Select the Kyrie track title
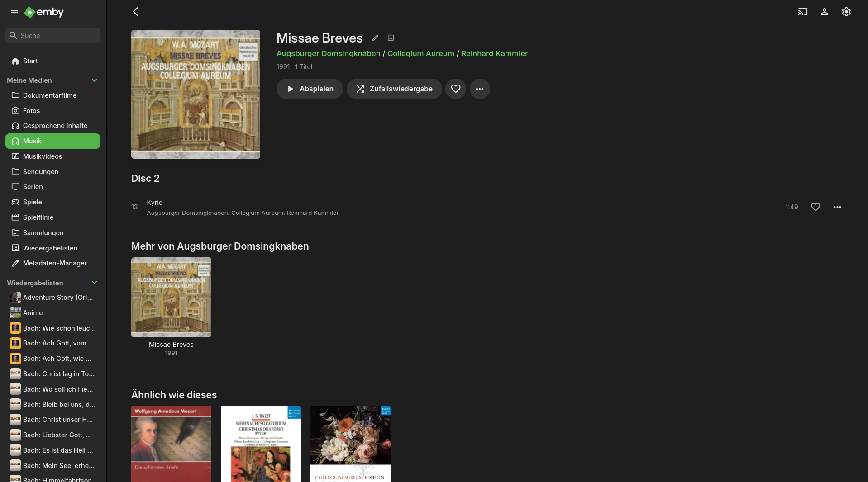 (154, 203)
